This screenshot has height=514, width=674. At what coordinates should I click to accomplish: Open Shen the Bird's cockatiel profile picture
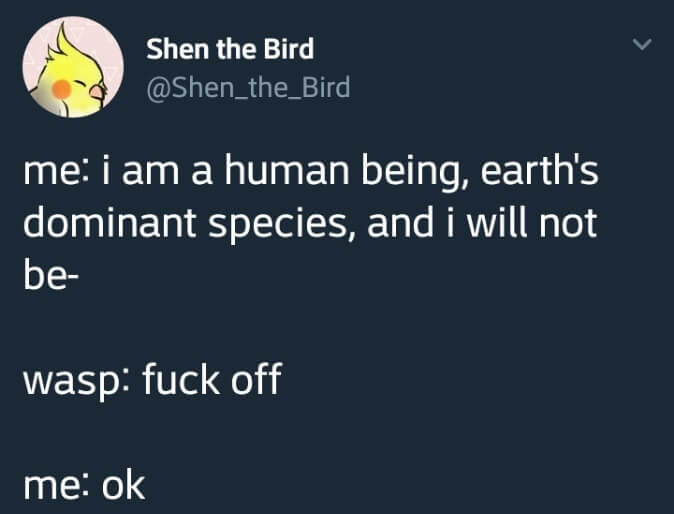pyautogui.click(x=68, y=70)
